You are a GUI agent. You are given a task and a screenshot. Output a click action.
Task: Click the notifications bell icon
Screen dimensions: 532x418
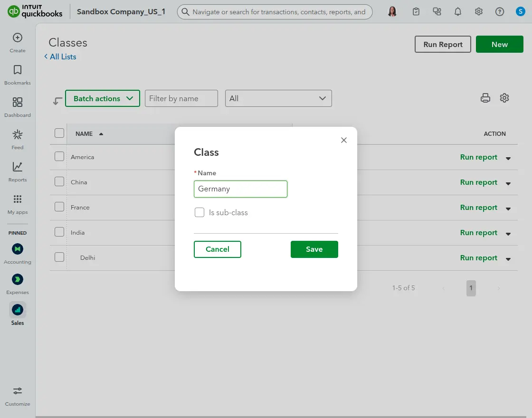pyautogui.click(x=458, y=11)
